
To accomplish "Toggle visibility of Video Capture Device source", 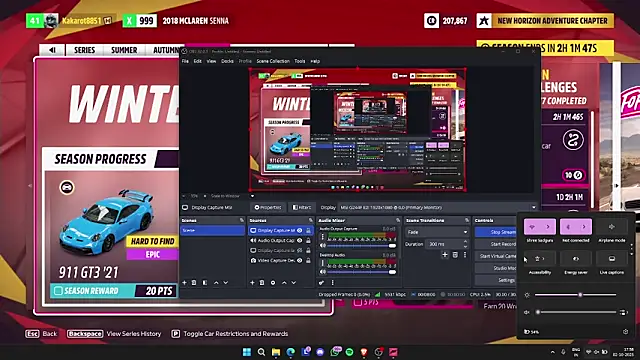I will pyautogui.click(x=300, y=260).
